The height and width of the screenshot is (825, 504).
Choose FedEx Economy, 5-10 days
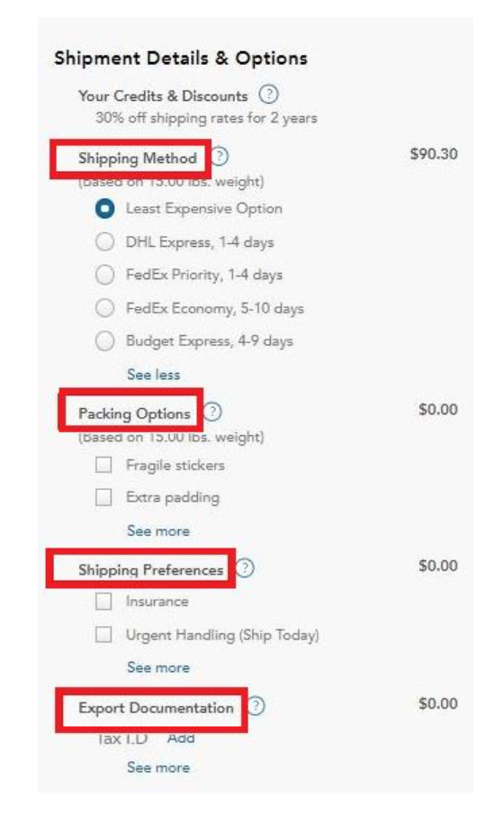coord(105,308)
